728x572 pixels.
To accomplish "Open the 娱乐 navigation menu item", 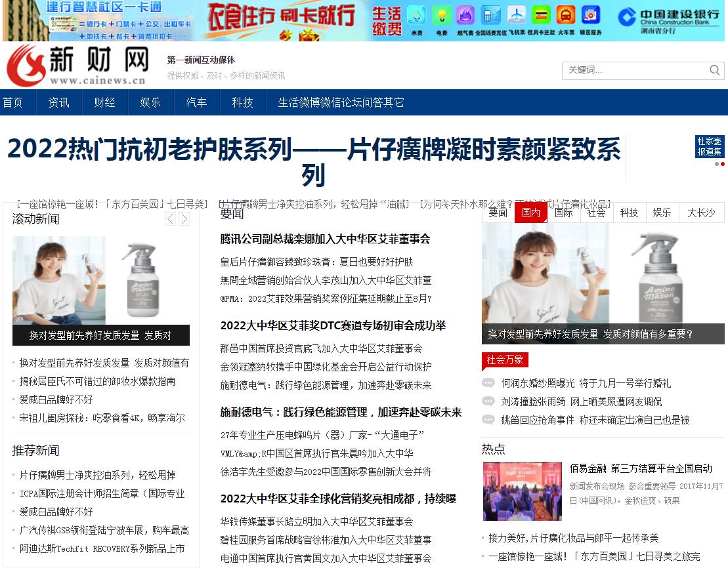I will click(x=150, y=102).
